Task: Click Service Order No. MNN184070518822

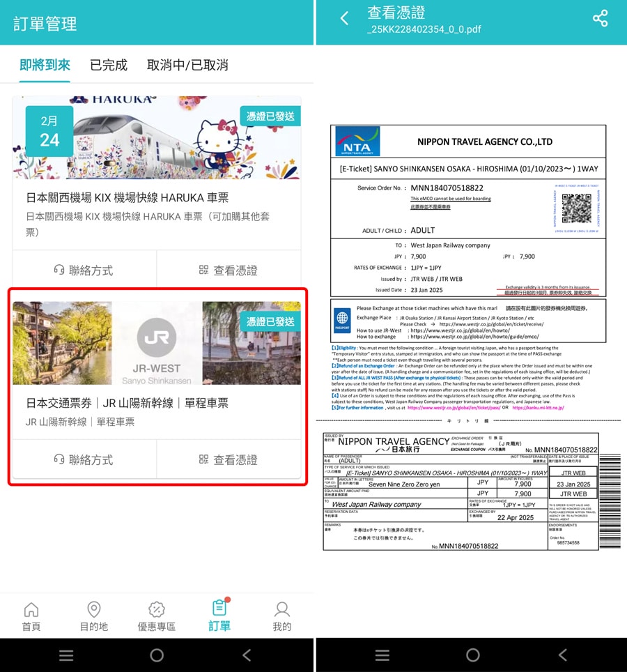Action: tap(447, 188)
